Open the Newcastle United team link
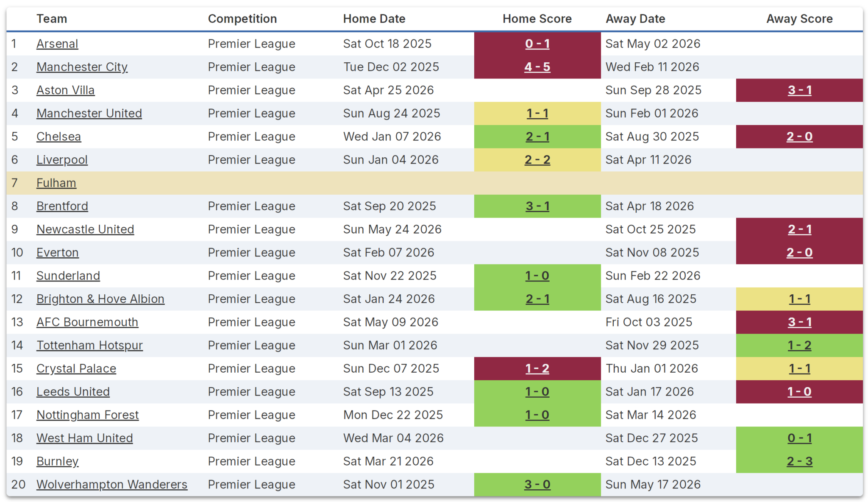Image resolution: width=868 pixels, height=502 pixels. pyautogui.click(x=85, y=229)
